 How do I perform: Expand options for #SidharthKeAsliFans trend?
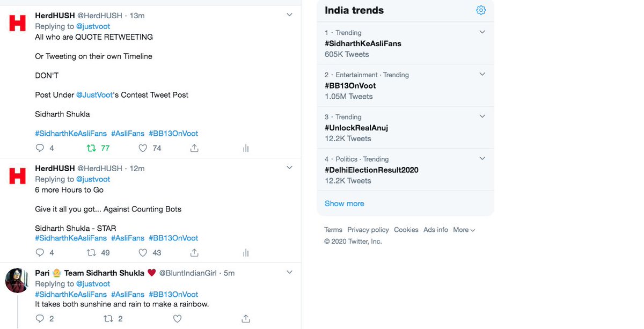(482, 32)
